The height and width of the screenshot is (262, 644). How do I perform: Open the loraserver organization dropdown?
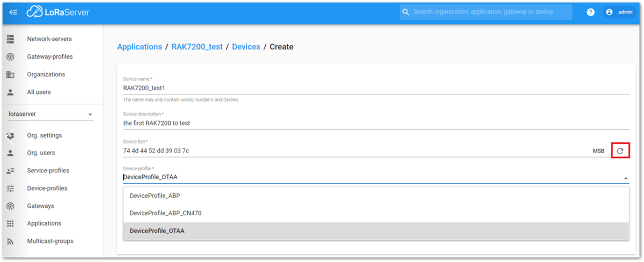click(51, 114)
